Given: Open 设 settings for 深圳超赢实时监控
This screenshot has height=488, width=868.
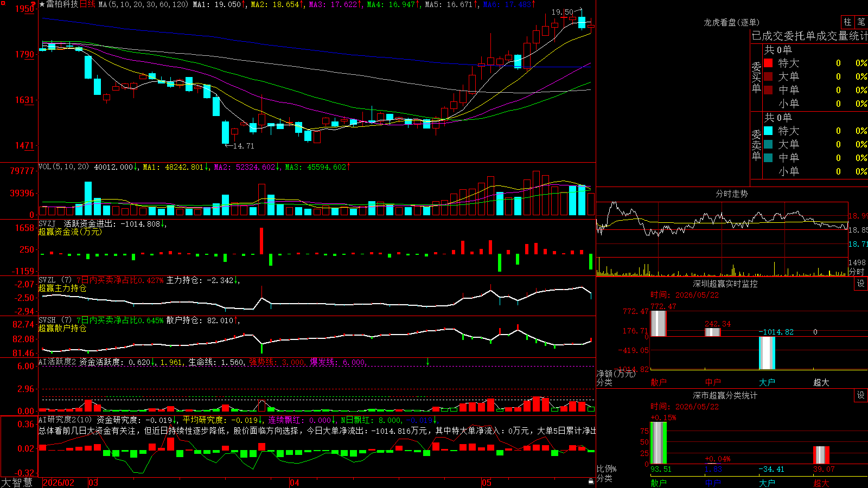Looking at the screenshot, I should pyautogui.click(x=861, y=284).
